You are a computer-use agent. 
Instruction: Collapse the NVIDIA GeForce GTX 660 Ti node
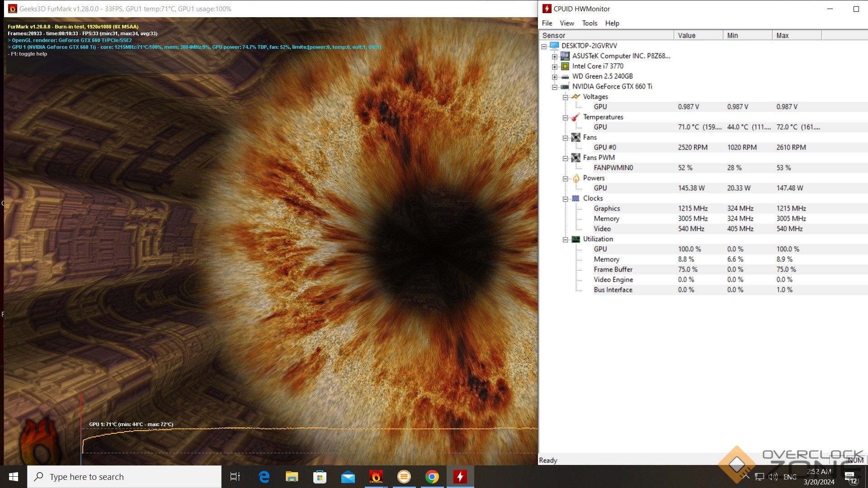tap(555, 87)
